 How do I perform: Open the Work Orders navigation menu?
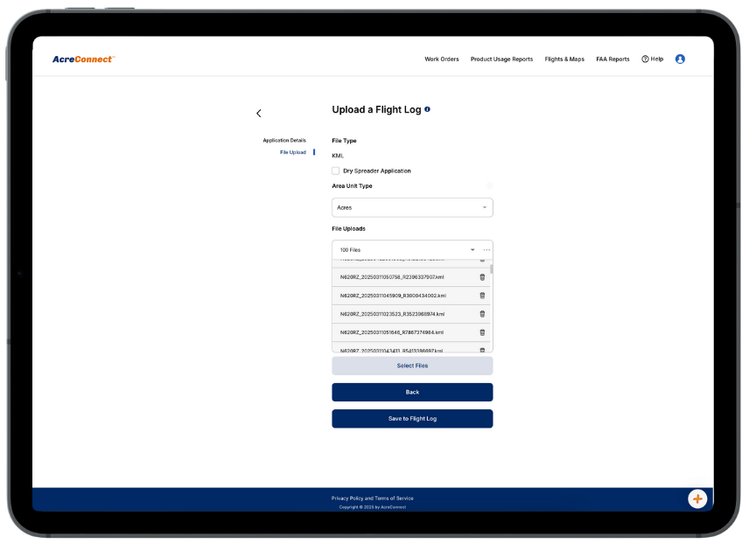[x=442, y=59]
